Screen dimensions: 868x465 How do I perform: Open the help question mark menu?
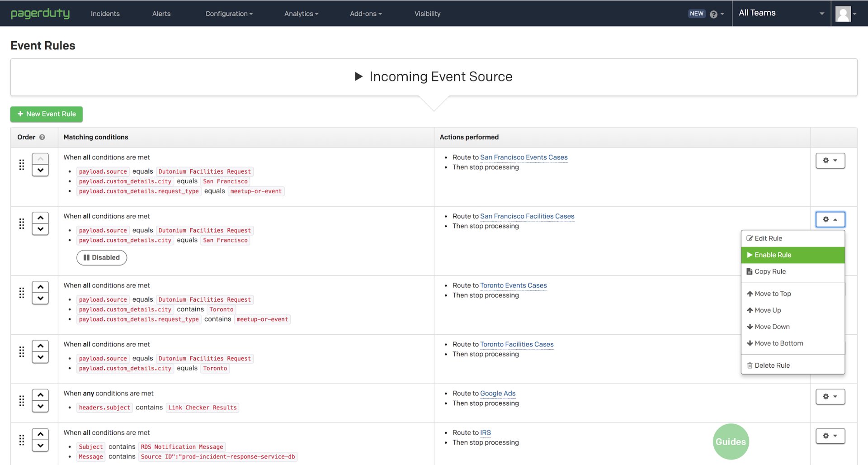click(x=716, y=14)
